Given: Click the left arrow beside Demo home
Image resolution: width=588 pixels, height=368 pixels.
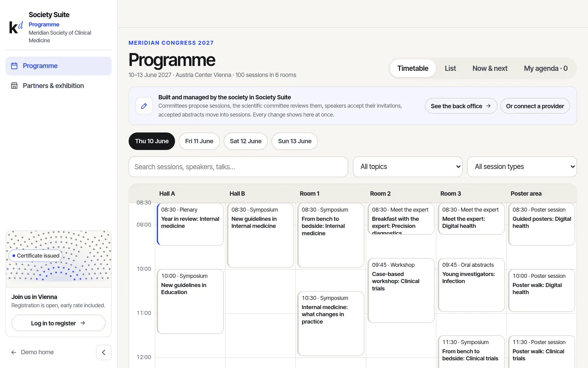Looking at the screenshot, I should click(14, 352).
